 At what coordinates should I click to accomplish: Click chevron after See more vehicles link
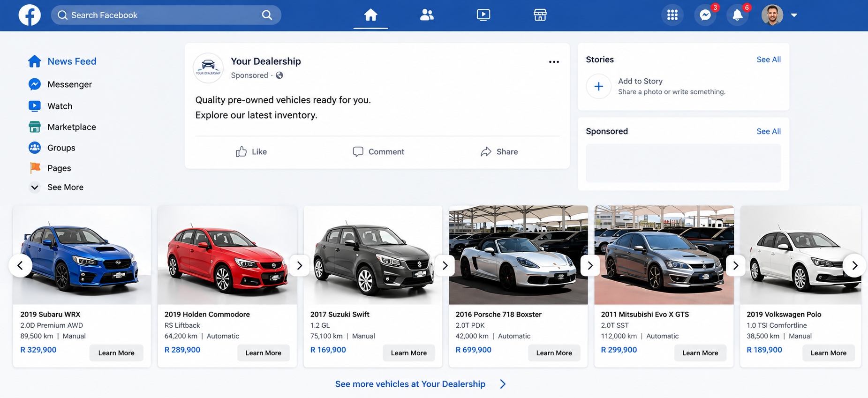503,384
